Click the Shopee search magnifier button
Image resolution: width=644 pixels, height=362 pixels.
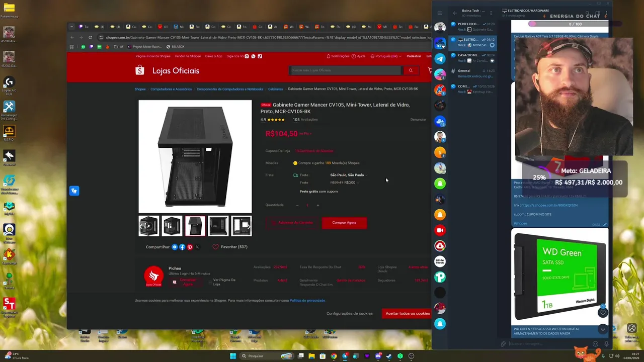tap(411, 70)
